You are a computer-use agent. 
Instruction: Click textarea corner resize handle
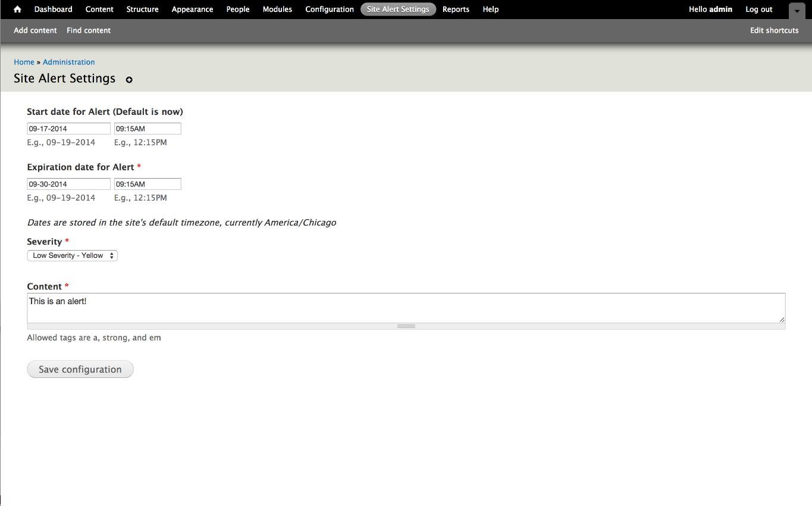tap(782, 320)
